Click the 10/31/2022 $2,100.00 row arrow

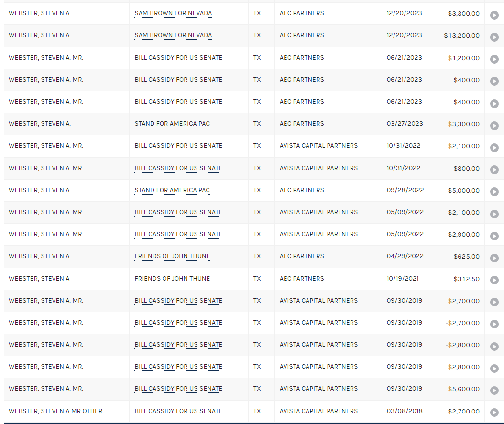[x=494, y=148]
